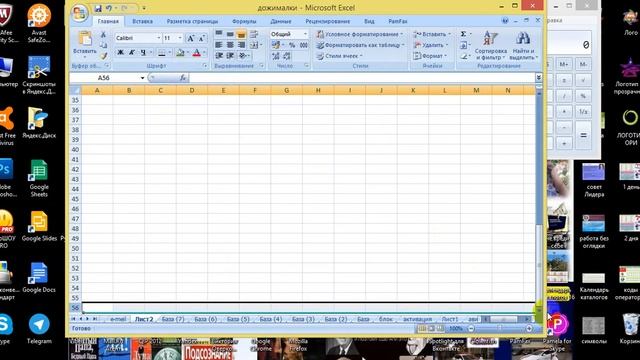Select column D header
This screenshot has width=640, height=360.
point(192,90)
